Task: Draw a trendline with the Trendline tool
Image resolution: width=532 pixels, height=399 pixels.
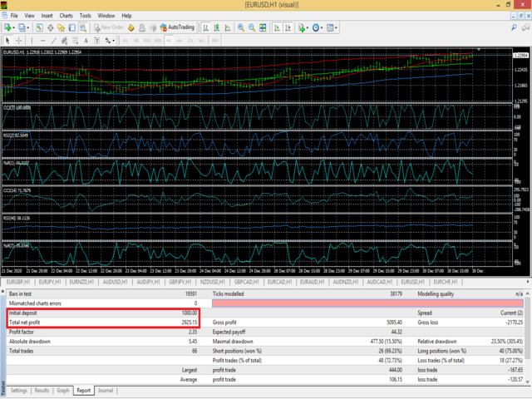Action: pyautogui.click(x=55, y=40)
